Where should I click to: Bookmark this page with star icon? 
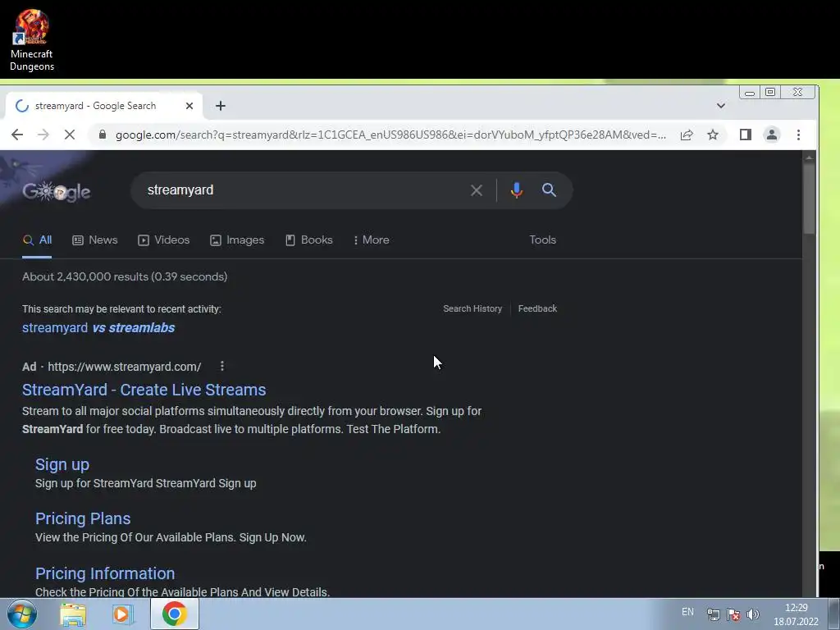click(713, 135)
